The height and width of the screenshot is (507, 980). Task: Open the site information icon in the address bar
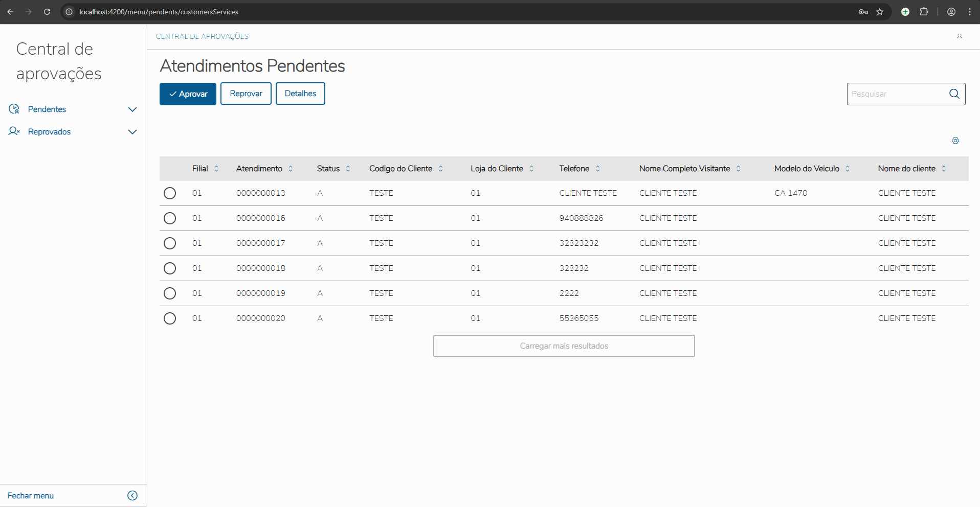click(69, 12)
